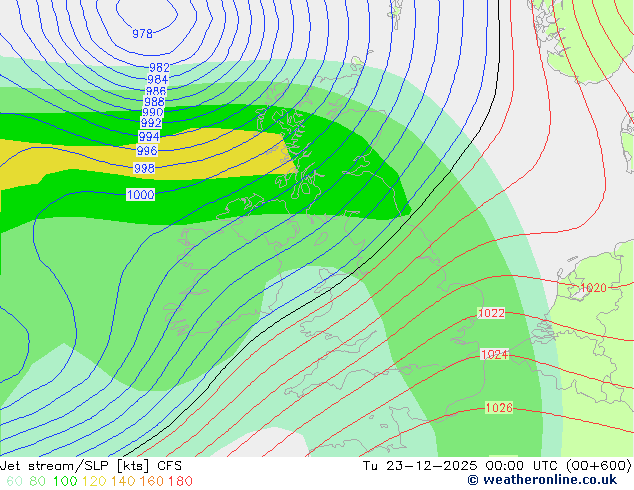Image resolution: width=634 pixels, height=490 pixels.
Task: Click the 1000 isobar label
Action: [140, 194]
